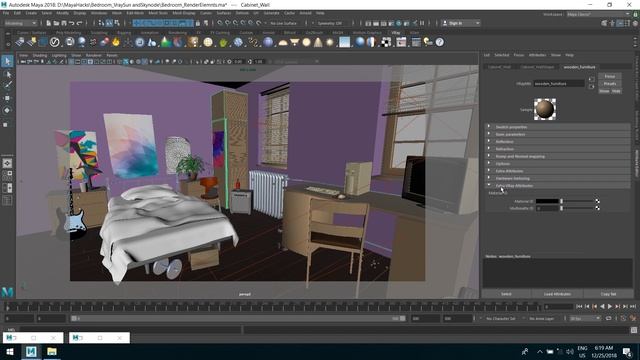The width and height of the screenshot is (640, 360).
Task: Expand the Reflection section
Action: point(557,142)
